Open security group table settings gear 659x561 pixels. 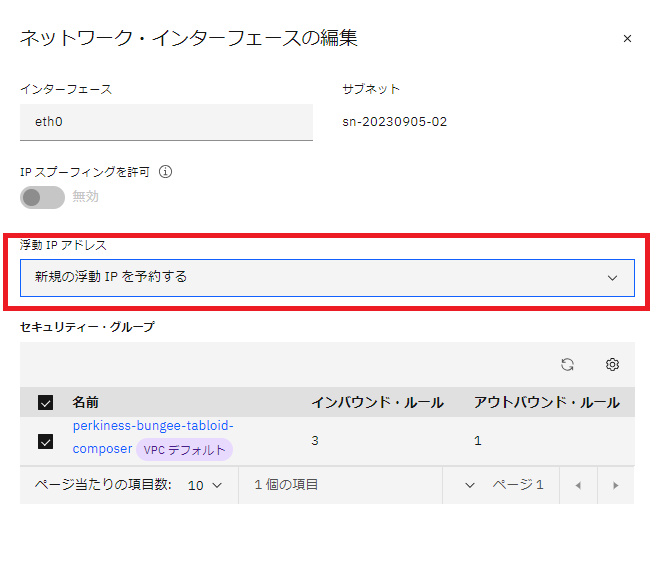click(612, 364)
